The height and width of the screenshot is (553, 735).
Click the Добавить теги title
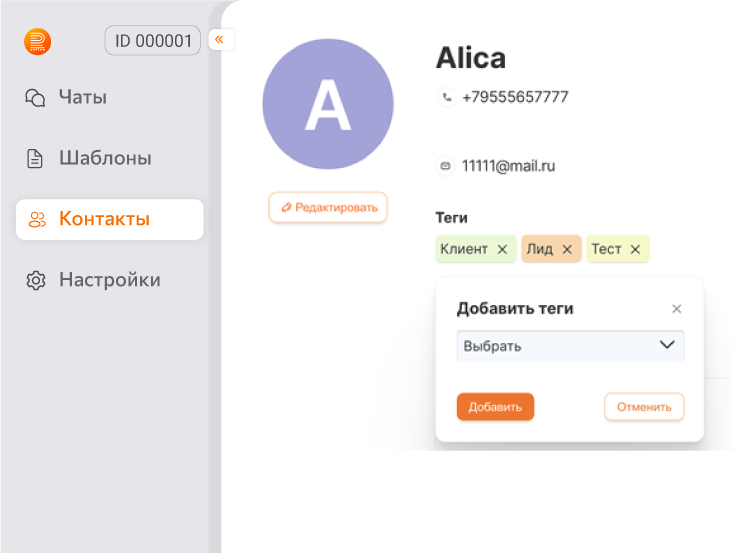point(515,308)
